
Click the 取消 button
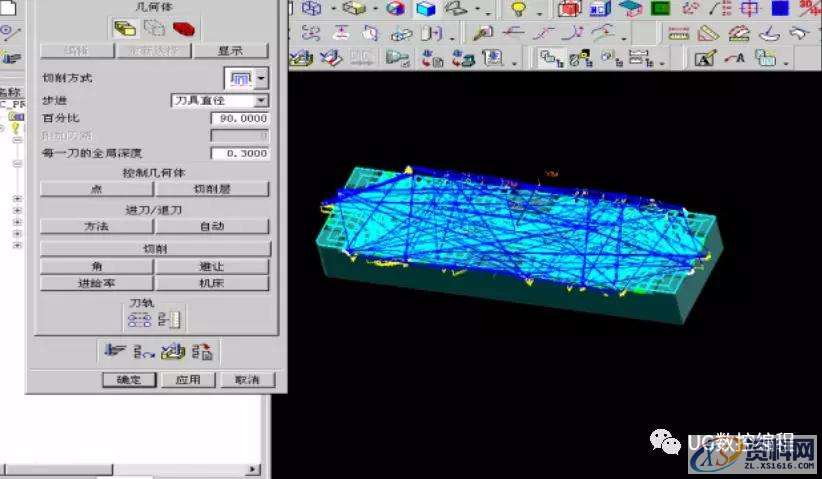point(246,380)
